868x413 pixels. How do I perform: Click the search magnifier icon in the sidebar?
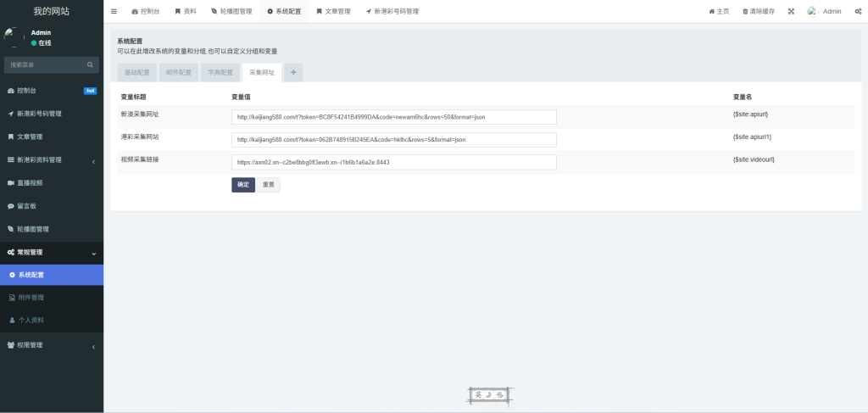pos(90,64)
